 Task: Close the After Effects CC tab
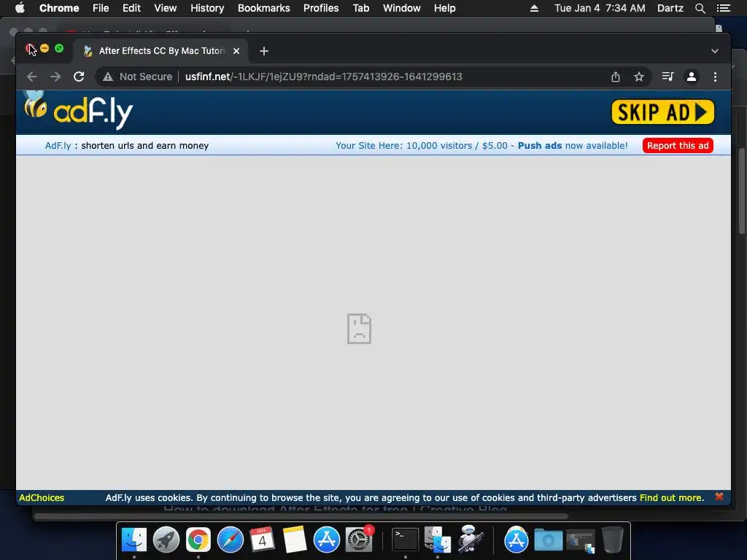pos(236,51)
